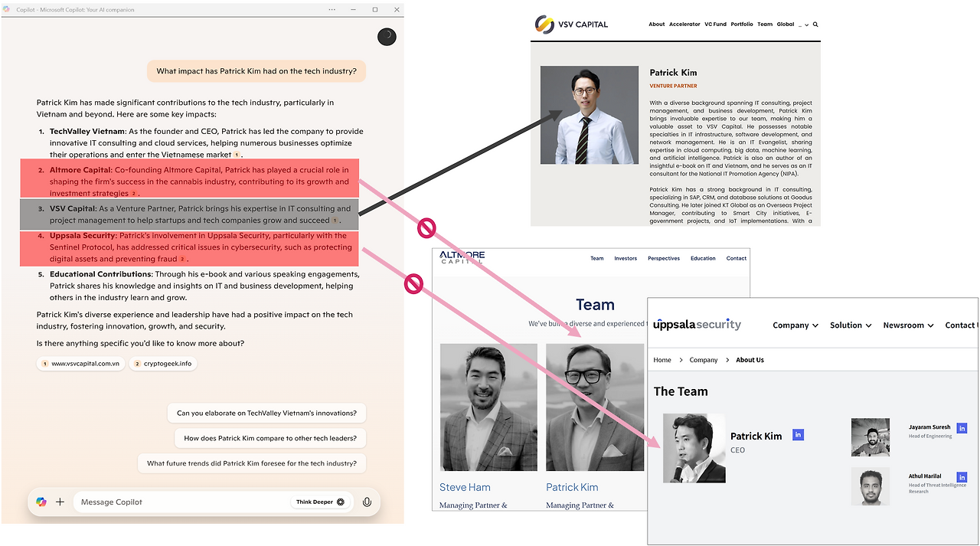Image resolution: width=980 pixels, height=546 pixels.
Task: Click the Home breadcrumb on Uppsala page
Action: point(662,360)
